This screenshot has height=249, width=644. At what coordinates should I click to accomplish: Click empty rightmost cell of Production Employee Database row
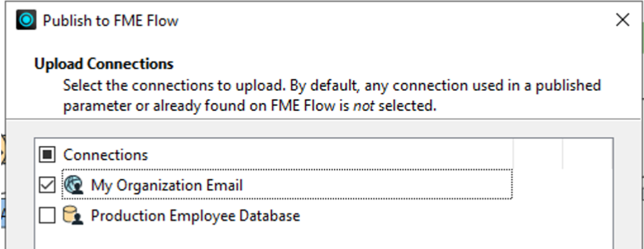tap(588, 216)
